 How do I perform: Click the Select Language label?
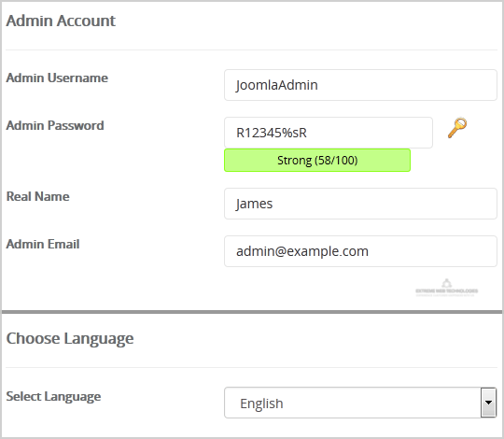(53, 397)
